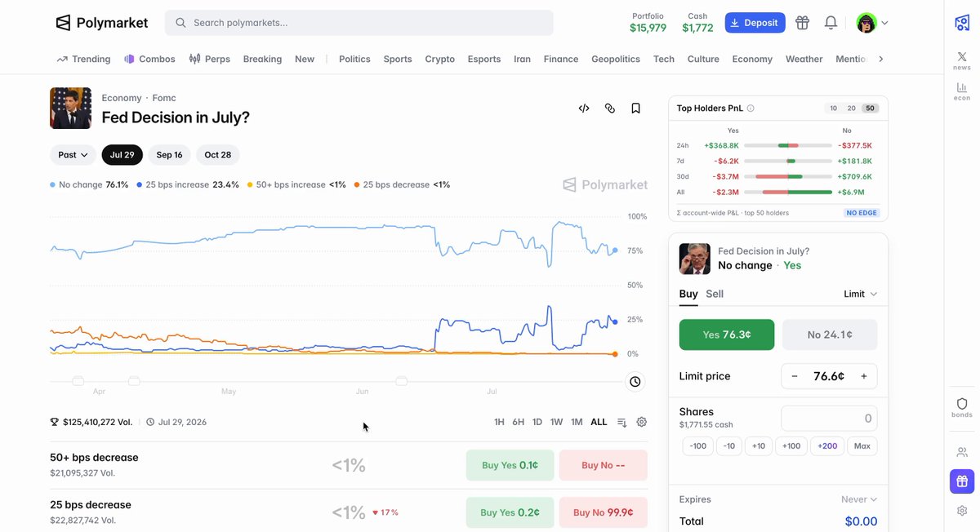The width and height of the screenshot is (980, 532).
Task: Increase the limit price with the plus button
Action: pyautogui.click(x=864, y=376)
